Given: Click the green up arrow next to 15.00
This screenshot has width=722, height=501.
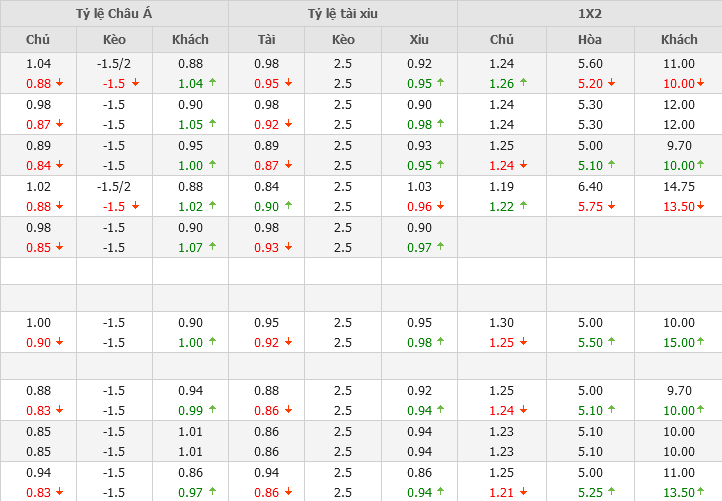Looking at the screenshot, I should point(698,343).
